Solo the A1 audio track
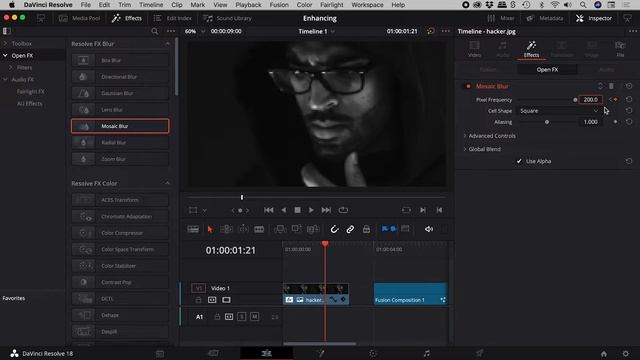Image resolution: width=640 pixels, height=360 pixels. pos(242,317)
